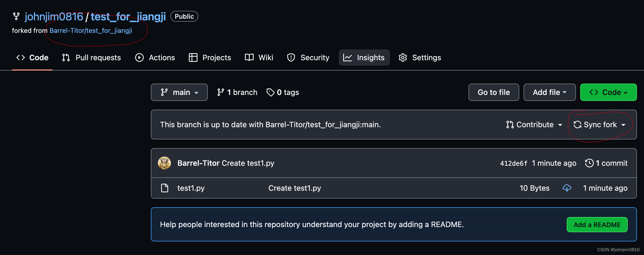Expand the Sync fork dropdown
This screenshot has width=644, height=255.
point(600,125)
